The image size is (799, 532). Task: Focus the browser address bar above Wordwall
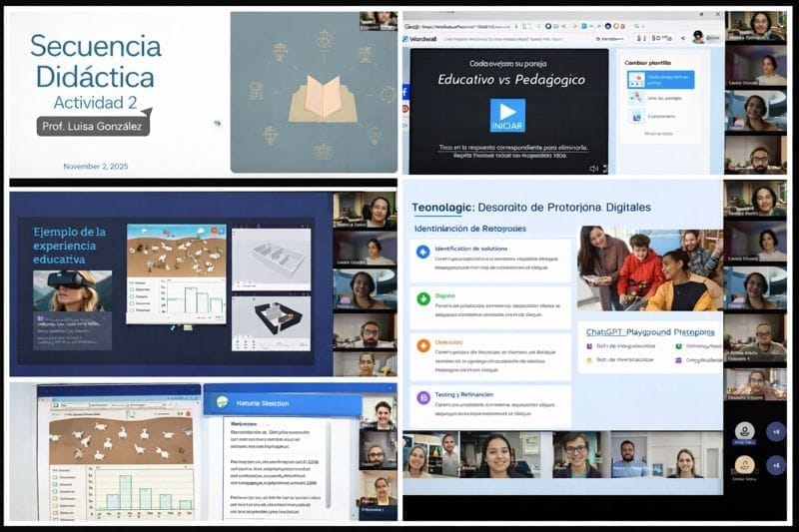(x=463, y=26)
